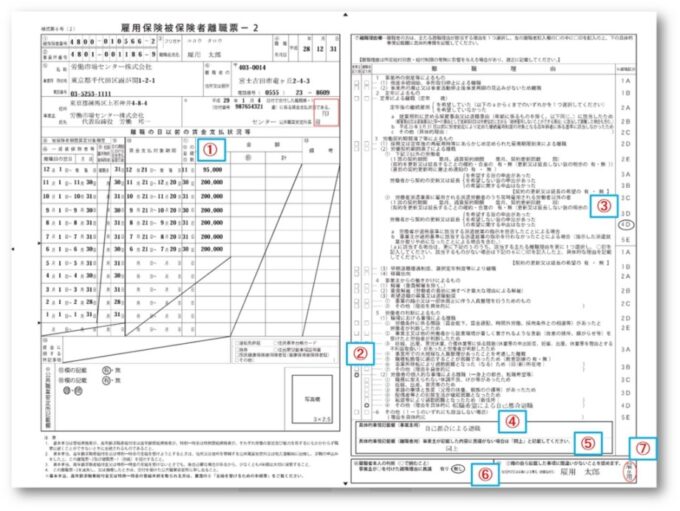The height and width of the screenshot is (511, 680).
Task: Click the period cell 3月1日–3月31日
Action: pos(69,289)
